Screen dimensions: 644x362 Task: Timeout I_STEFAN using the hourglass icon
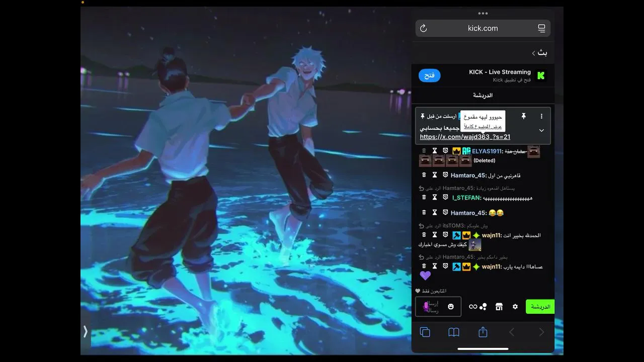click(435, 198)
